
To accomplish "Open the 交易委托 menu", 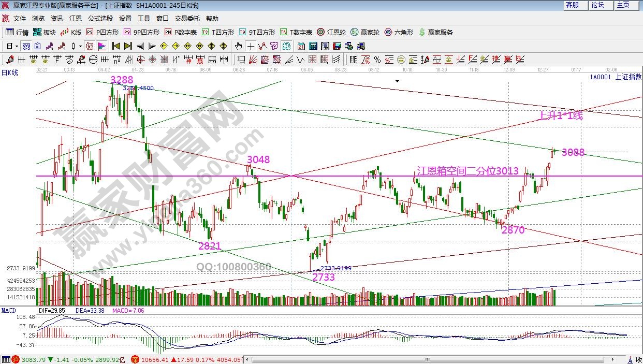I will pyautogui.click(x=187, y=18).
